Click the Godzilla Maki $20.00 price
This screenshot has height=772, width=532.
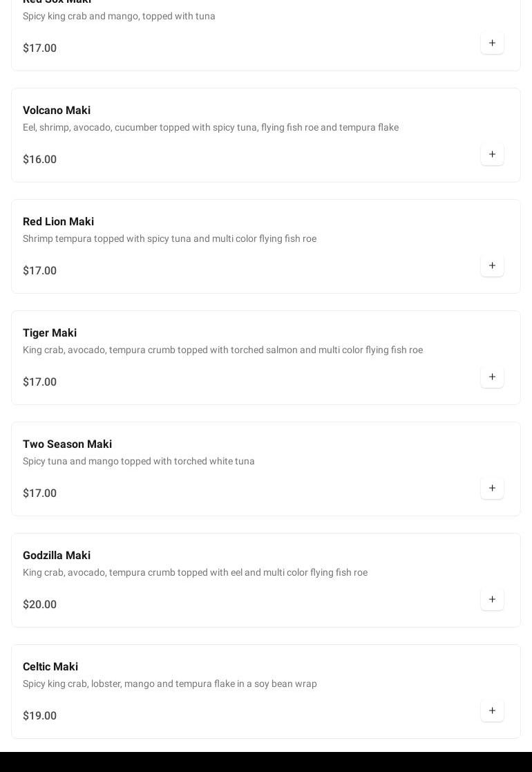click(39, 605)
